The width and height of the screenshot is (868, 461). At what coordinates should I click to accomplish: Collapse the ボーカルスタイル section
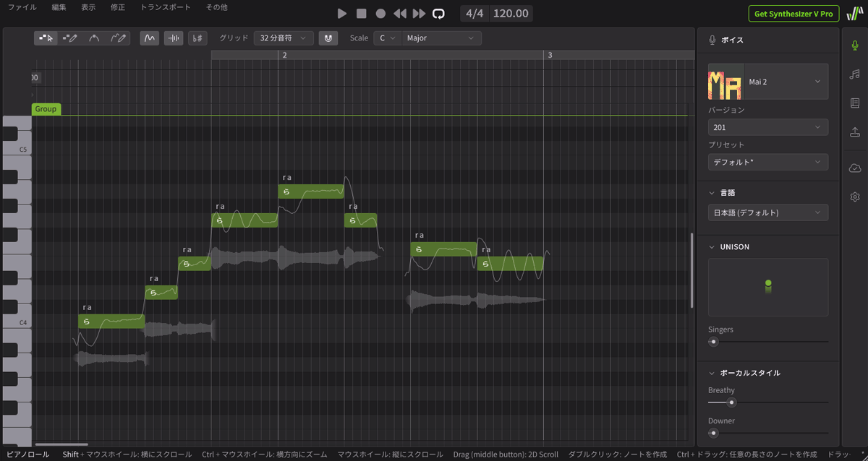[x=712, y=373]
